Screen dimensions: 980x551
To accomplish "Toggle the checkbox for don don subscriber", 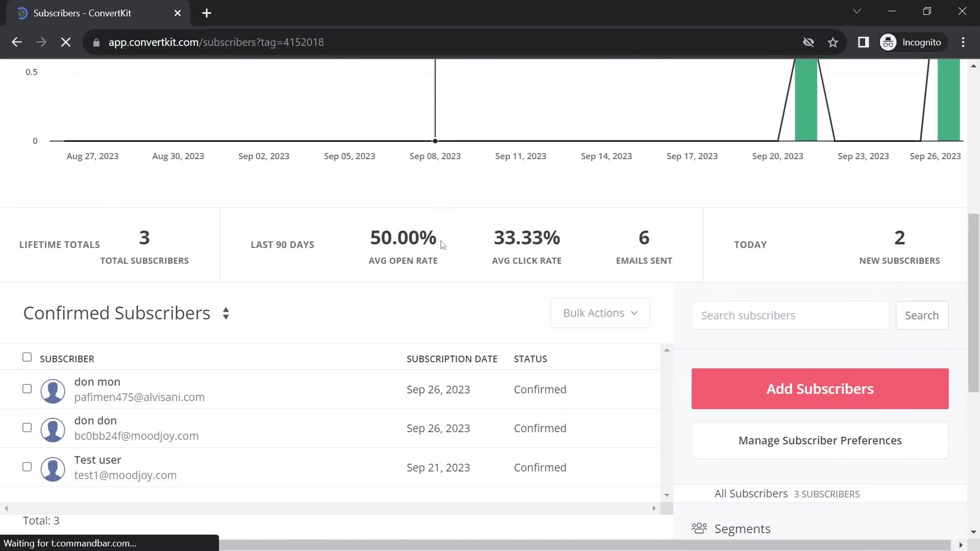I will coord(26,427).
